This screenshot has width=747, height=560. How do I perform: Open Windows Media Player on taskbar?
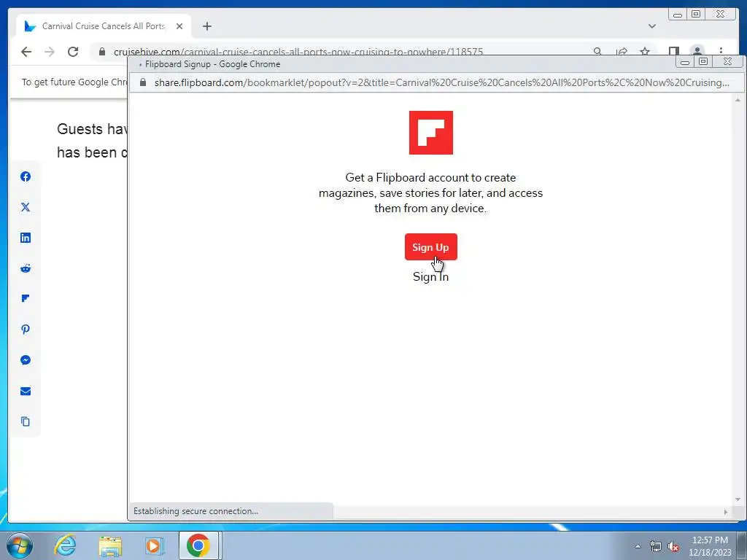[x=155, y=545]
